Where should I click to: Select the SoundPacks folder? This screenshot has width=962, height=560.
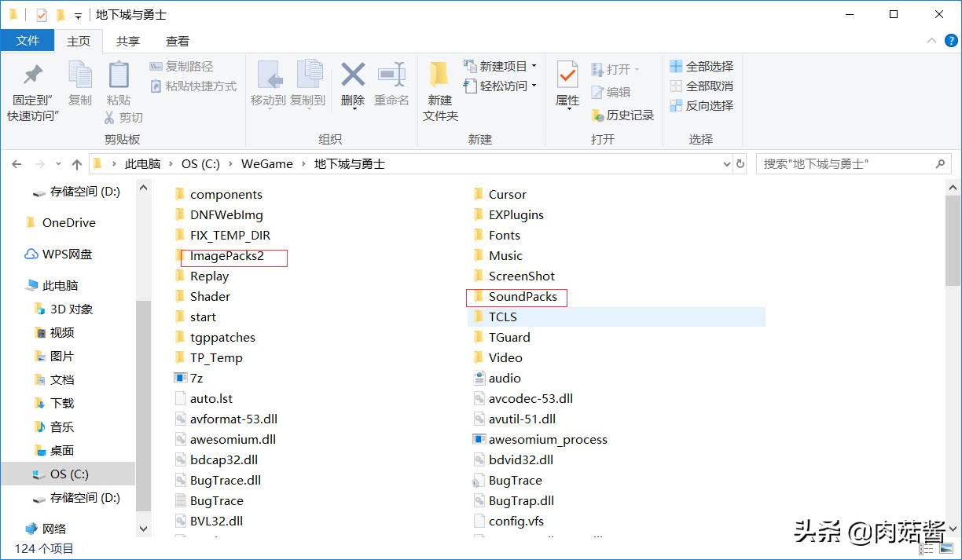(x=514, y=296)
